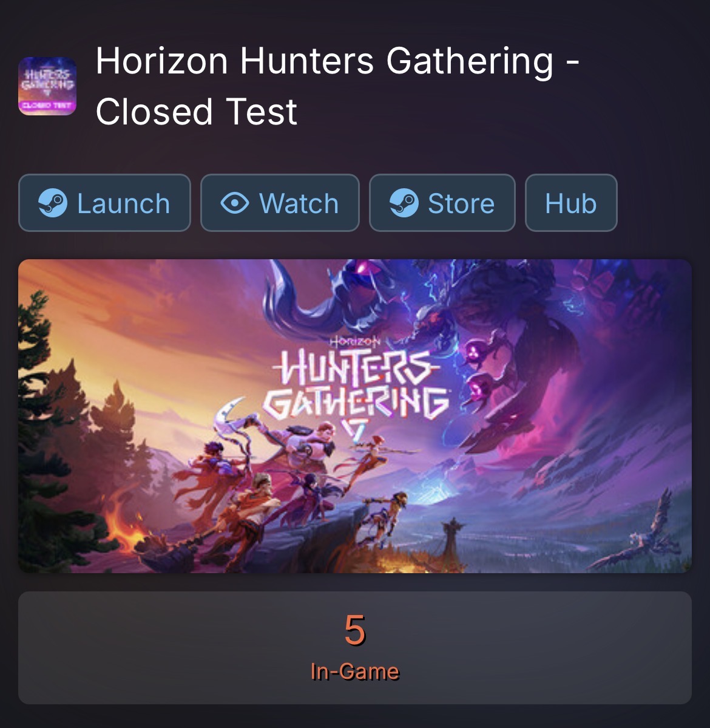Launch the game via Launch button text

point(123,203)
